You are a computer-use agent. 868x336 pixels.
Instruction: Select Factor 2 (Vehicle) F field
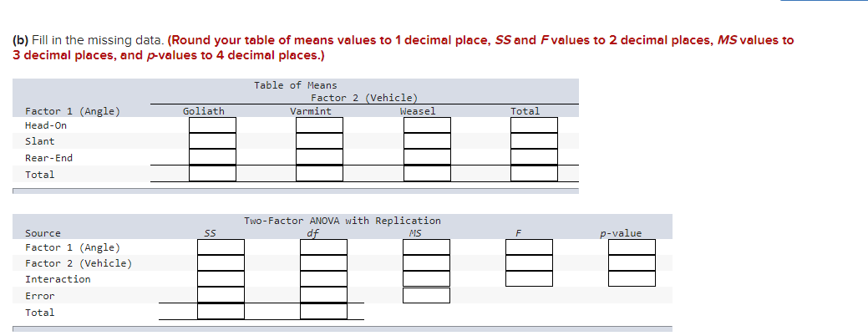[529, 263]
